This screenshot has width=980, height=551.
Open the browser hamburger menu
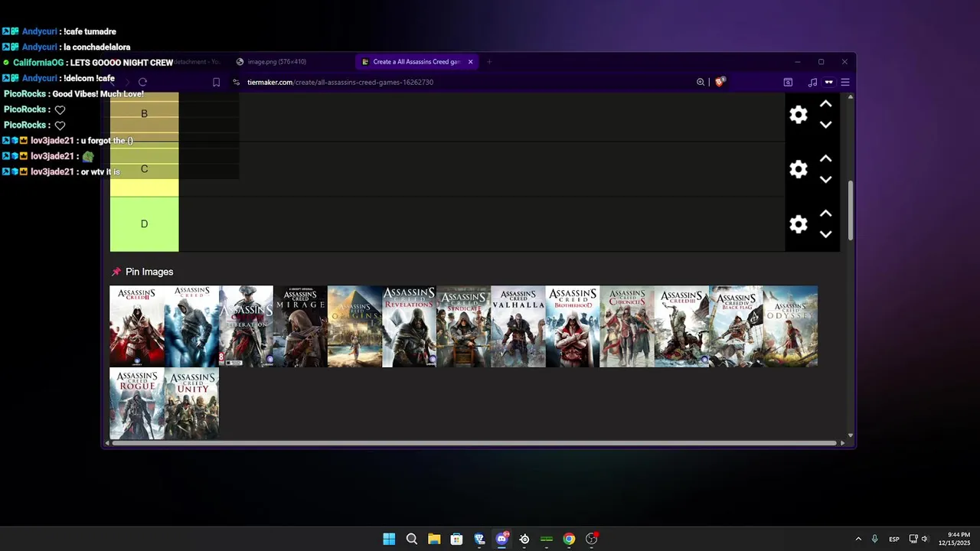coord(845,82)
